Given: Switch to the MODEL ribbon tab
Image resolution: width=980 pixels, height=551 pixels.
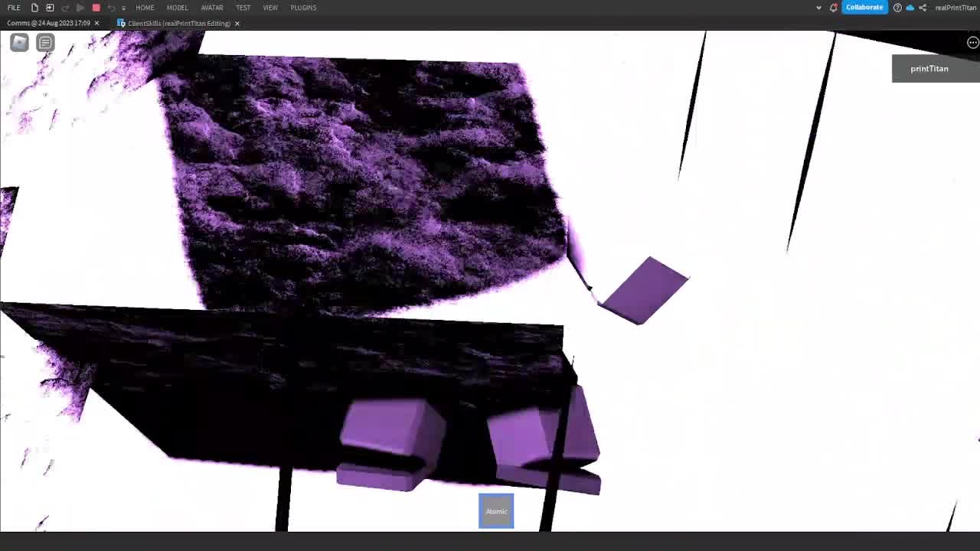Looking at the screenshot, I should click(x=177, y=8).
